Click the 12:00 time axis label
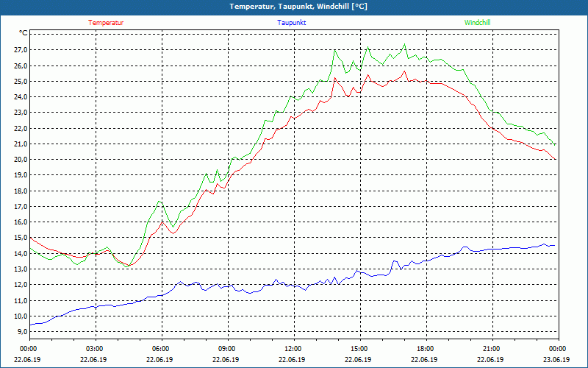The height and width of the screenshot is (368, 588). [292, 349]
